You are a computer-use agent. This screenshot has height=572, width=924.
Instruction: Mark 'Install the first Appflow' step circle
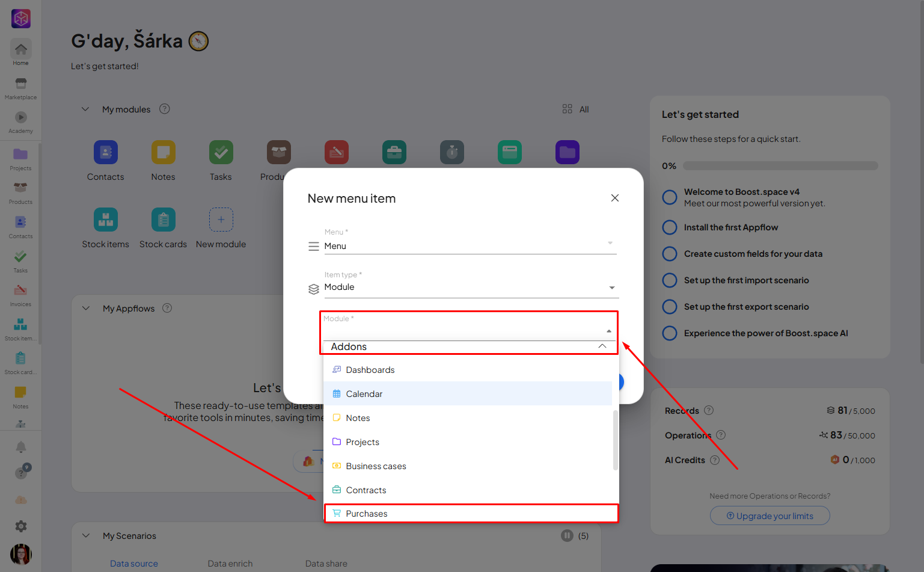click(x=669, y=227)
